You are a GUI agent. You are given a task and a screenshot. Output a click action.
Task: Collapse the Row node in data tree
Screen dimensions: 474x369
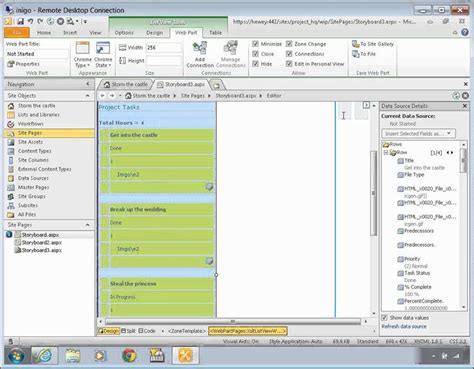point(386,153)
